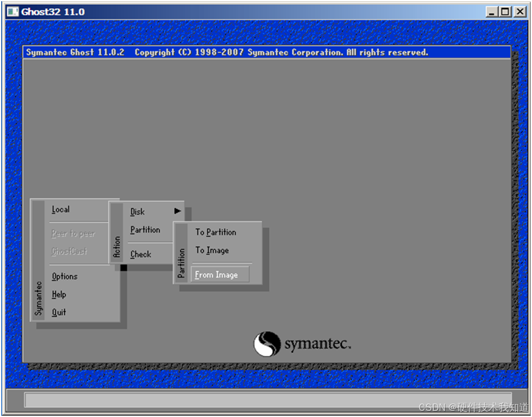
Task: Click the Symantec Ghost 11.0.2 copyright header
Action: 227,52
